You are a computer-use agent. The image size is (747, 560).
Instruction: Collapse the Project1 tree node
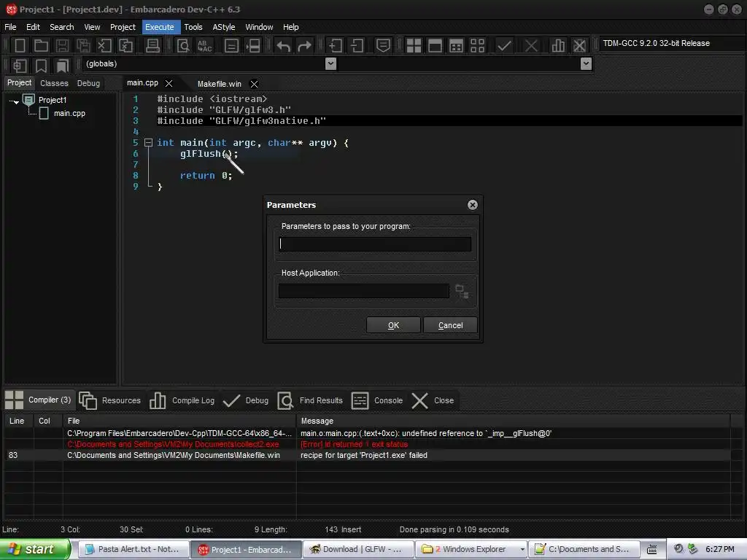tap(15, 101)
